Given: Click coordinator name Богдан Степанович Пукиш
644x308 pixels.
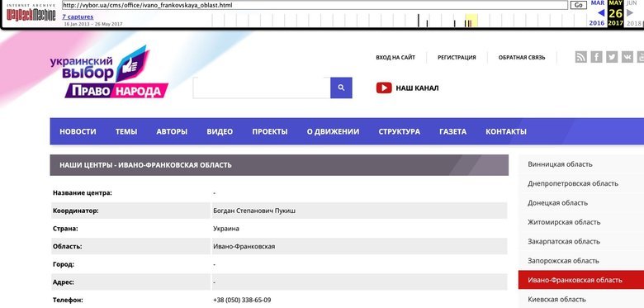Looking at the screenshot, I should tap(254, 211).
